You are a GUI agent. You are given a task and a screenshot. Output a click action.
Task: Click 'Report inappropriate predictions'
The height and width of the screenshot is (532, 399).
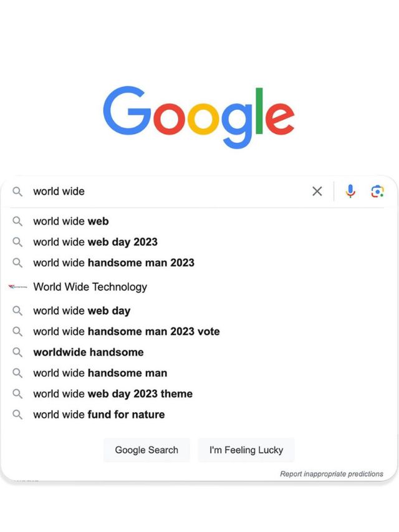click(x=332, y=474)
